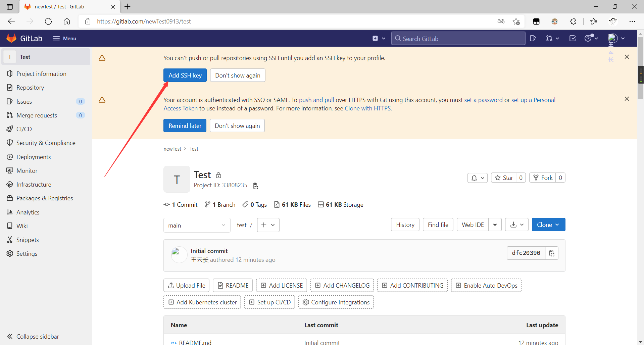644x345 pixels.
Task: Click Don't show again beside Remind later
Action: click(x=237, y=126)
